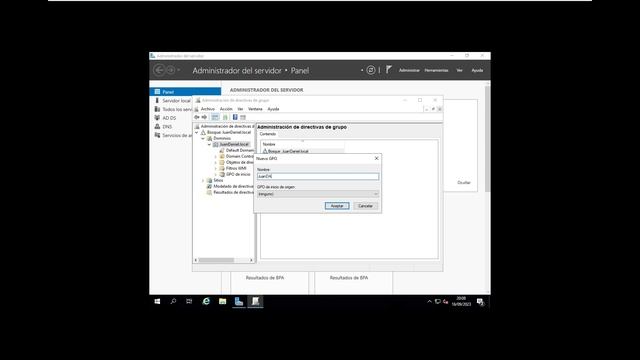Click the tree pane scroll right arrow
The width and height of the screenshot is (640, 360).
[x=251, y=260]
